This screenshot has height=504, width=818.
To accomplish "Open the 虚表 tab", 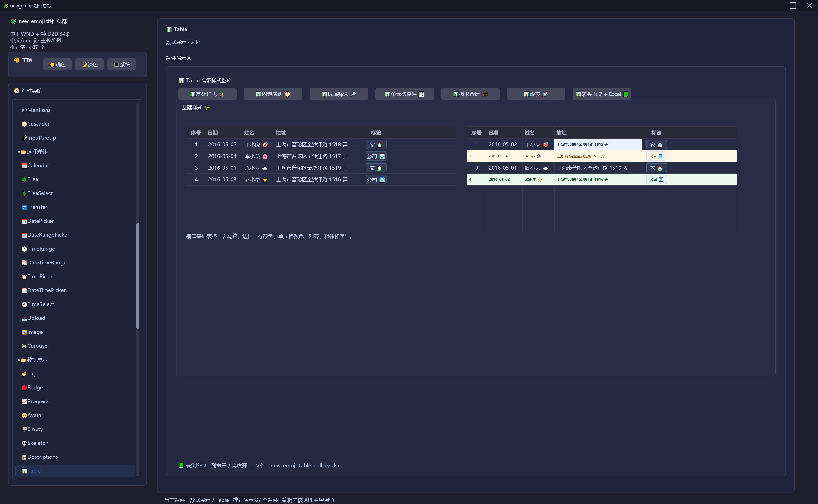I will (536, 94).
